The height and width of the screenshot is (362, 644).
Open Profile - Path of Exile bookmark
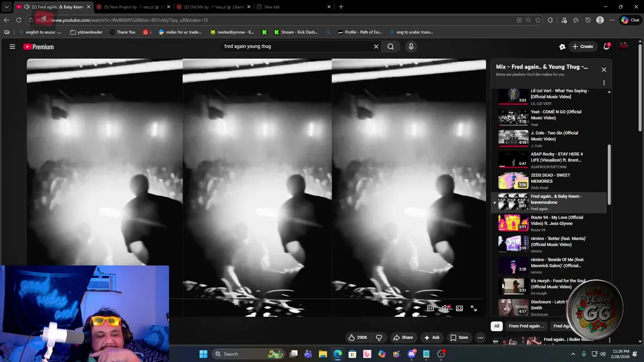click(x=360, y=32)
